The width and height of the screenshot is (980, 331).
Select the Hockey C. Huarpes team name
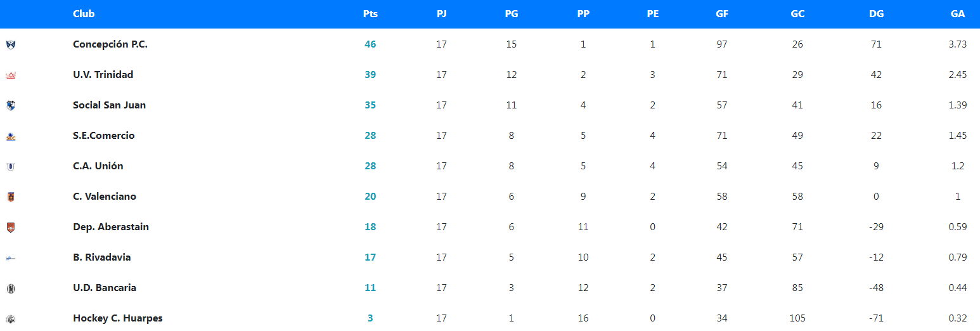(117, 318)
